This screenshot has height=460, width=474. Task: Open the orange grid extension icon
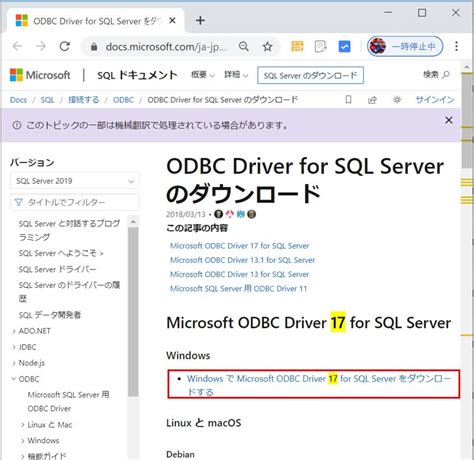pyautogui.click(x=297, y=46)
